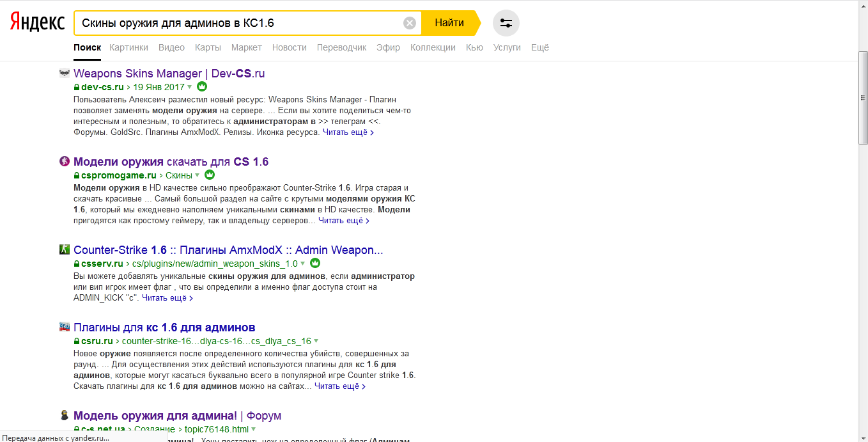
Task: Click the Dev-CS.ru favicon
Action: pyautogui.click(x=65, y=74)
